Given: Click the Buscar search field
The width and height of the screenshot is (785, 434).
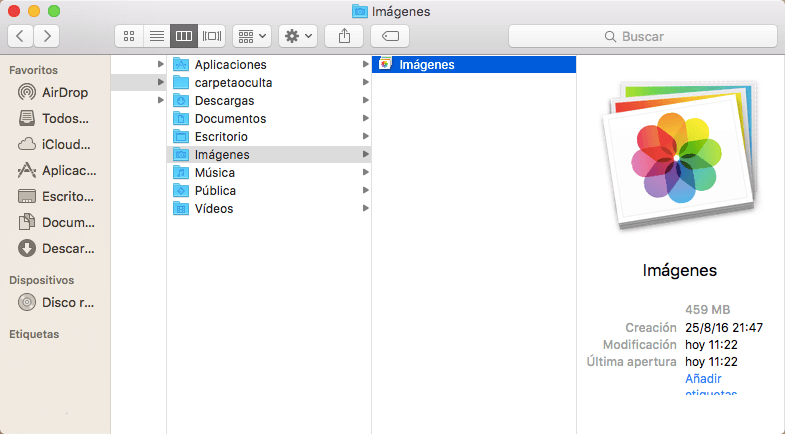Looking at the screenshot, I should coord(643,36).
